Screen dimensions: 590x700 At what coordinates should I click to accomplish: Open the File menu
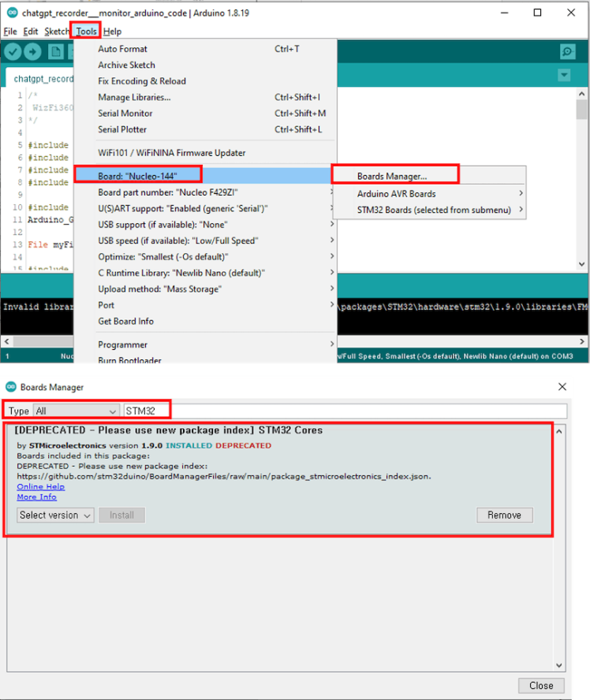(9, 32)
